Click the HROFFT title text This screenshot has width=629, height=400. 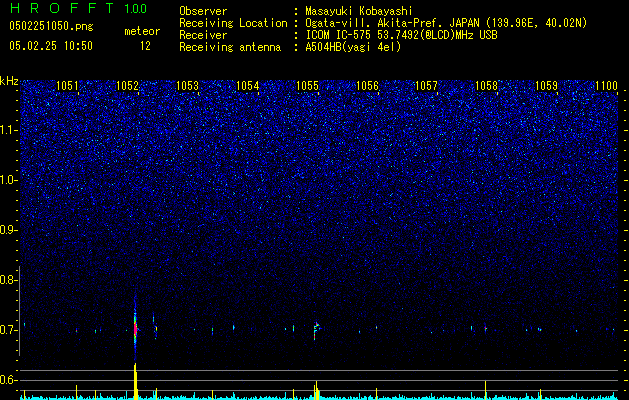click(62, 8)
